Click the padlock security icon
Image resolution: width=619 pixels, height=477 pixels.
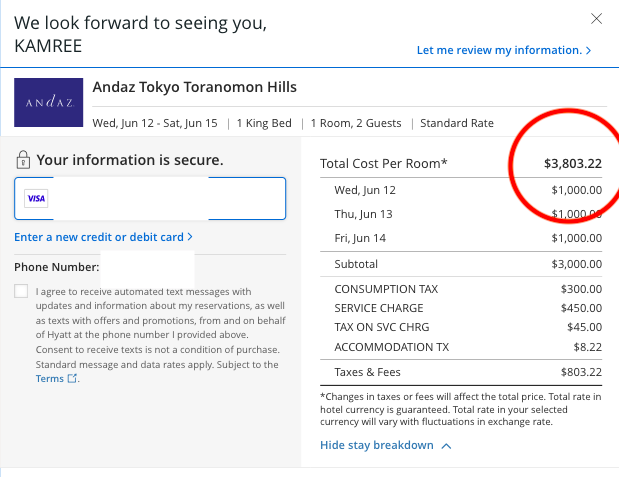coord(23,160)
